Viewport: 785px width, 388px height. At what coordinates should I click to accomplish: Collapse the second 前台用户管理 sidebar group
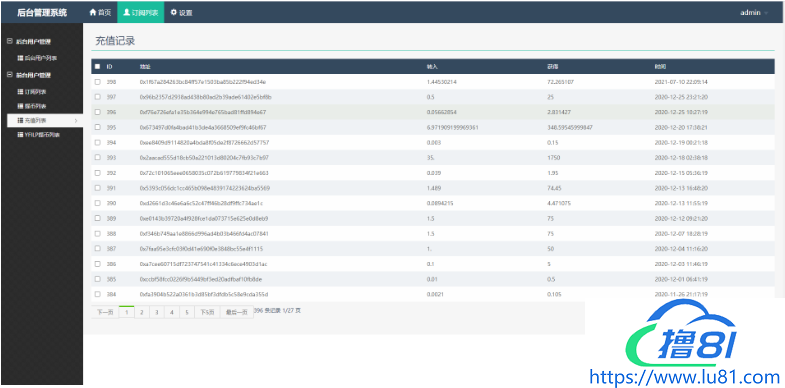[10, 75]
